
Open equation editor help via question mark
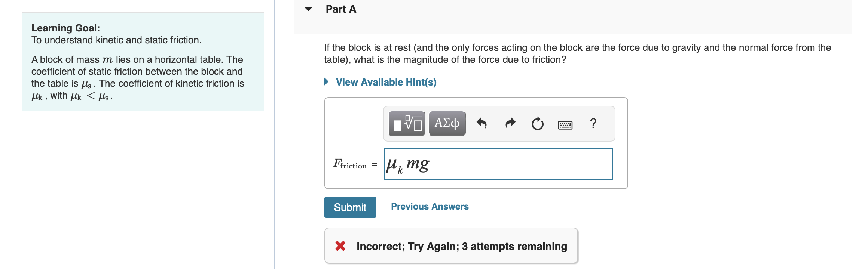tap(593, 124)
